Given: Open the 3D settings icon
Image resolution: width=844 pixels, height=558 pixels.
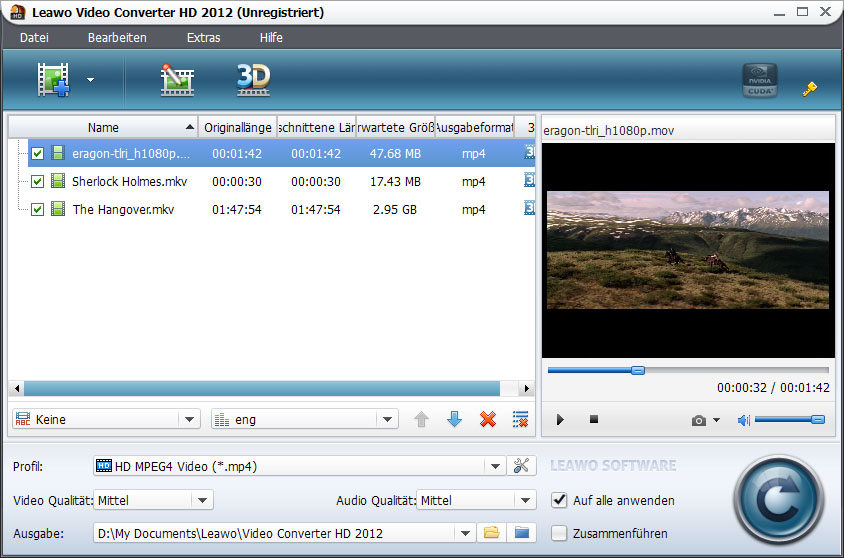Looking at the screenshot, I should click(253, 80).
